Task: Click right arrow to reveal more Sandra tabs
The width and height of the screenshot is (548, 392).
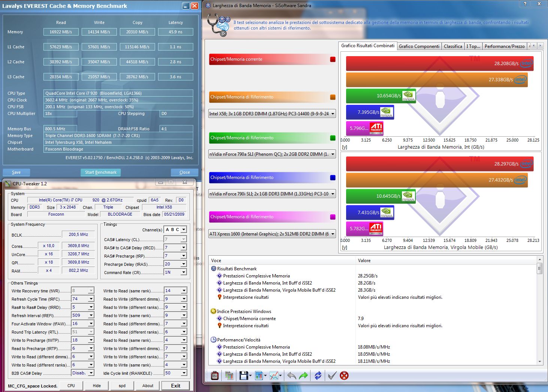Action: coord(540,46)
